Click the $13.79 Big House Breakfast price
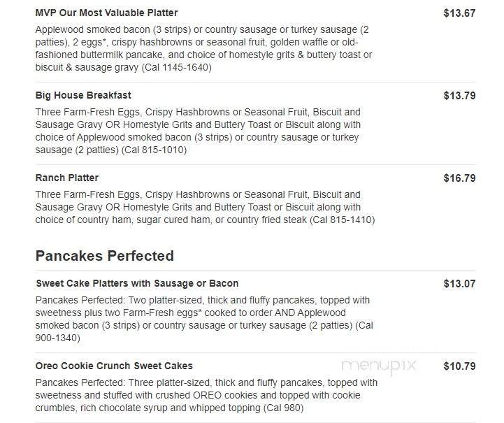Screen dimensions: 504x423 [x=459, y=95]
